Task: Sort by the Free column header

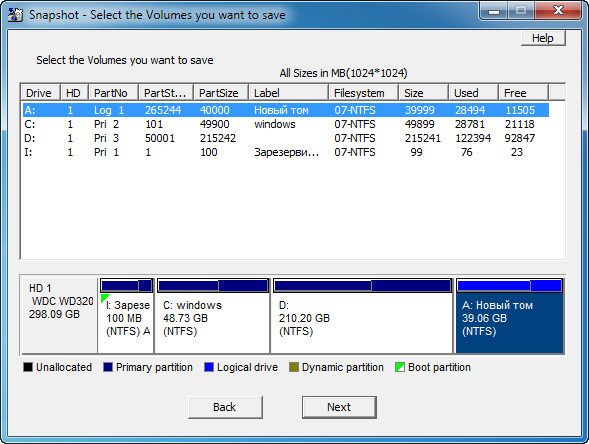Action: coord(523,93)
